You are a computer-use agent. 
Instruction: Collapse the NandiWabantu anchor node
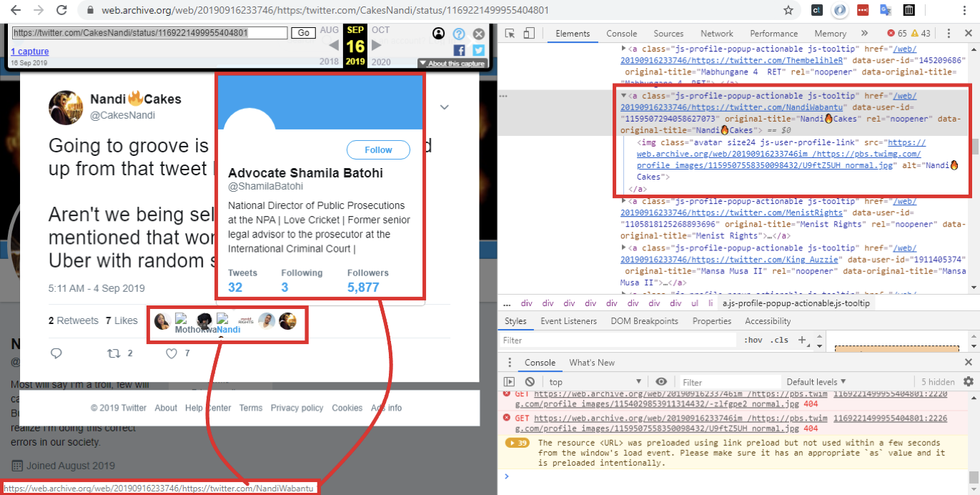pyautogui.click(x=624, y=95)
